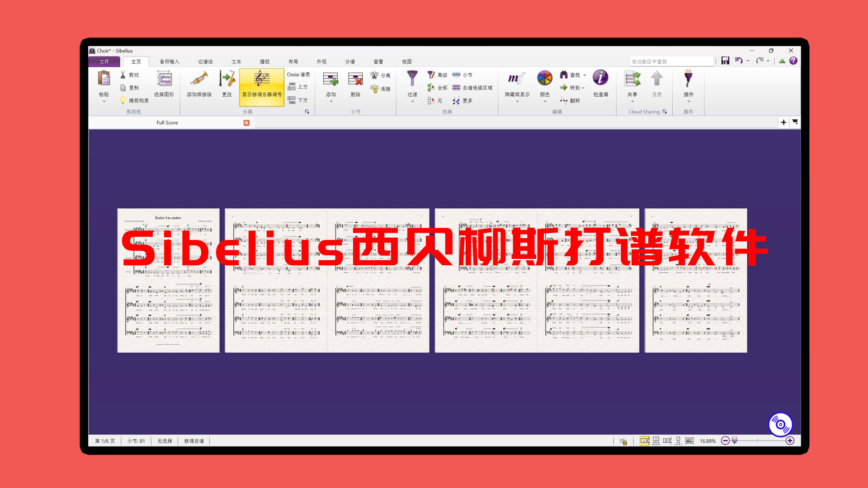The width and height of the screenshot is (868, 488).
Task: Open the 文件 (File) tab
Action: tap(104, 61)
